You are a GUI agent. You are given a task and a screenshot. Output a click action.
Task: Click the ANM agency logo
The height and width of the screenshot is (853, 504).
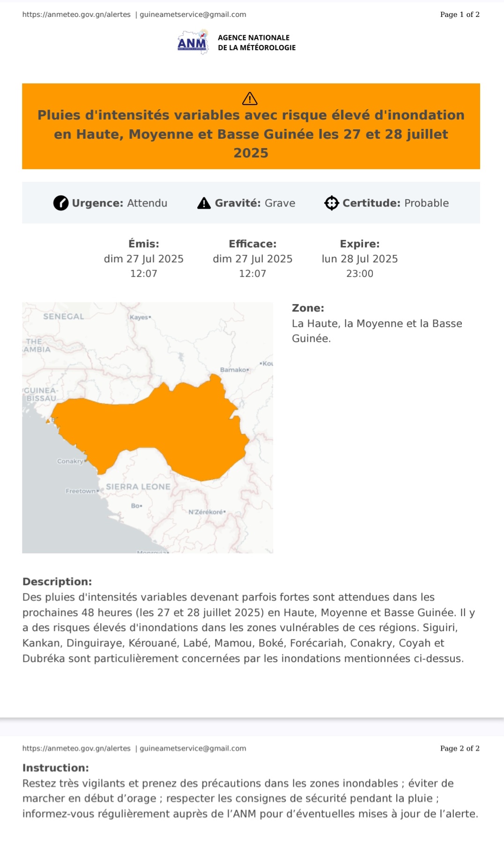(193, 43)
